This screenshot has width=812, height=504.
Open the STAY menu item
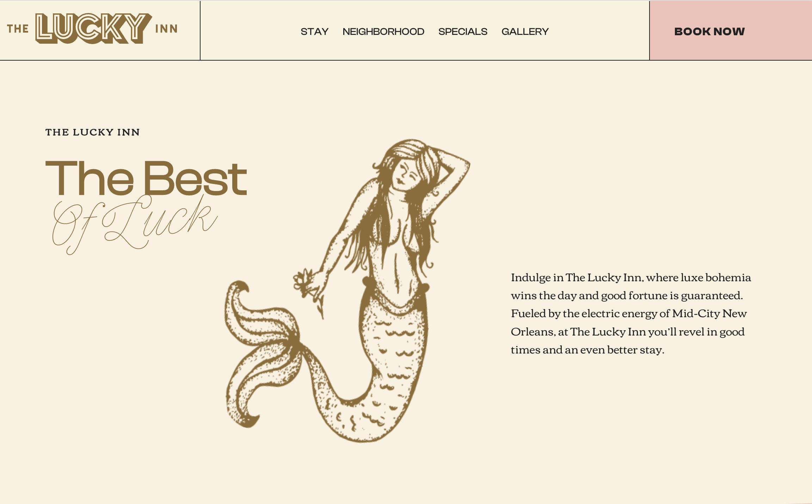pyautogui.click(x=314, y=32)
